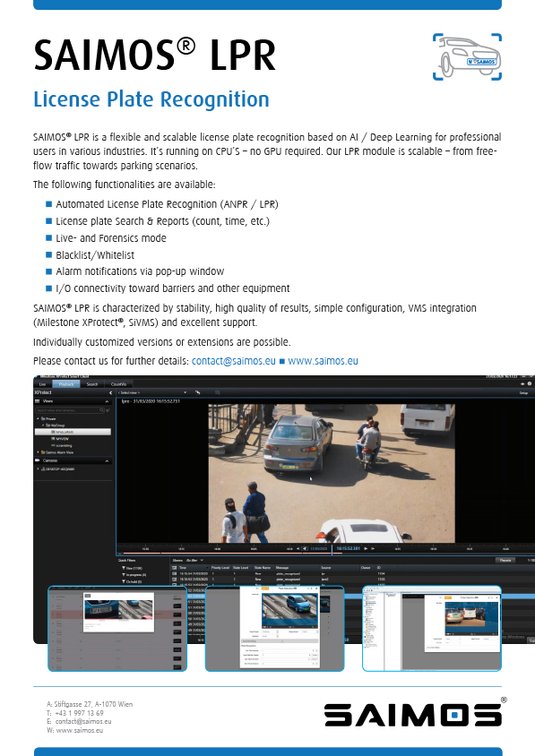Open the middle thumbnail with blue car
Viewport: 535px width, 756px height.
[274, 628]
